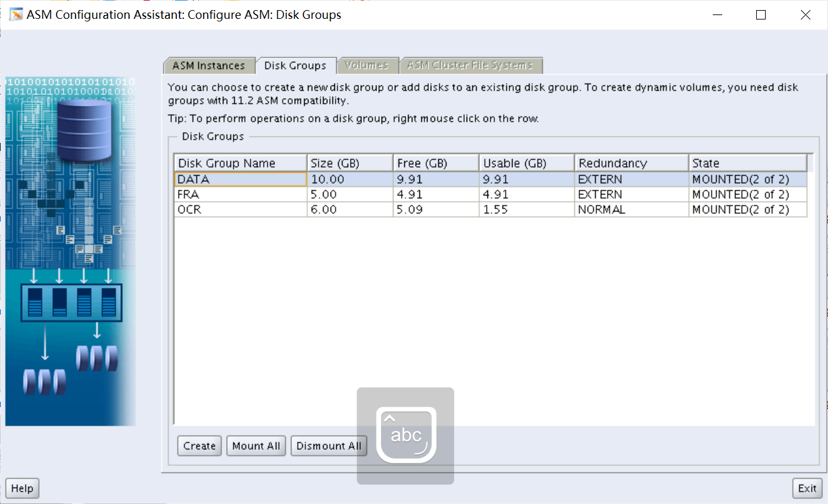Click the 6.00 size cell for OCR

[350, 210]
